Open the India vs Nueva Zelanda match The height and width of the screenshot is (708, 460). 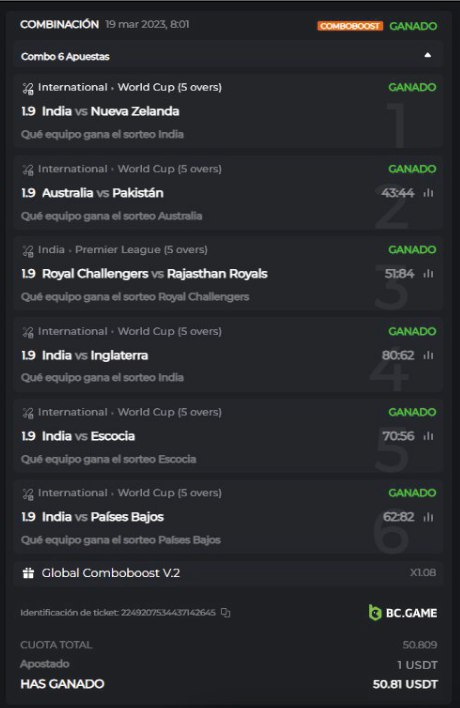111,111
